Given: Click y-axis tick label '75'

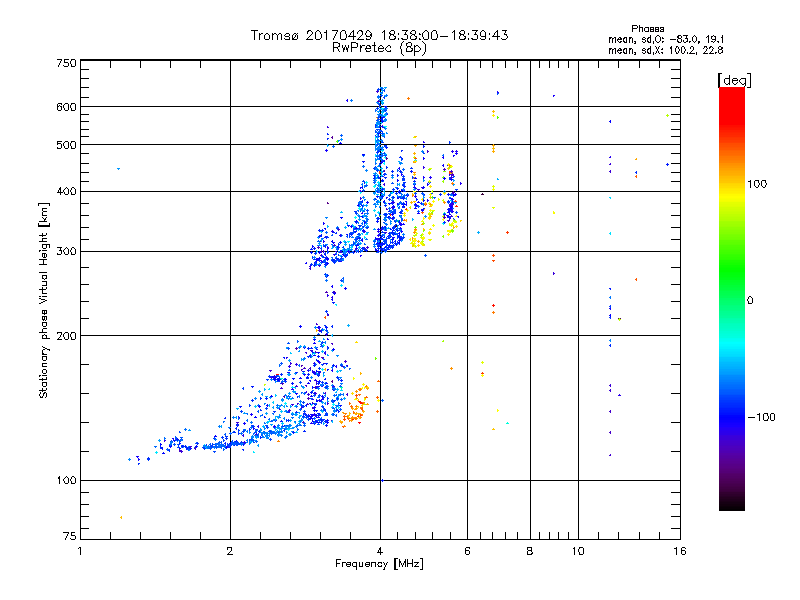Looking at the screenshot, I should [70, 536].
